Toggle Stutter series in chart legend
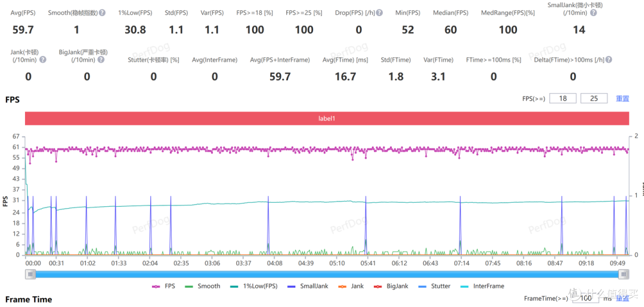 click(x=435, y=286)
